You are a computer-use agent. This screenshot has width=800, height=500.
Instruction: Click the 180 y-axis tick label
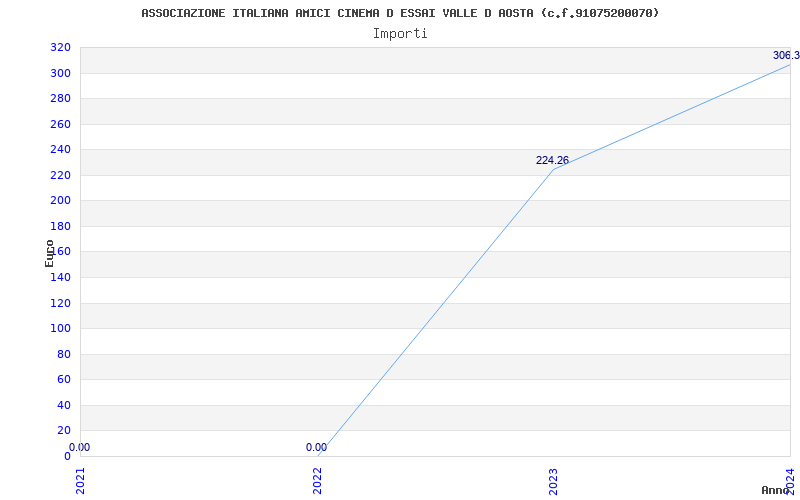point(60,226)
